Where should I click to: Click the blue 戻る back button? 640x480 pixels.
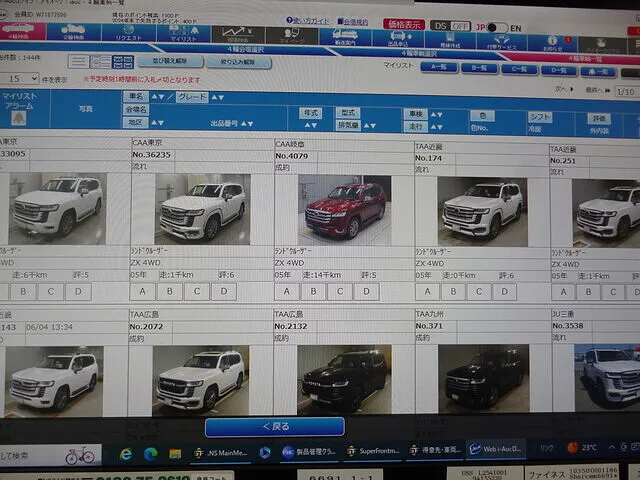(x=275, y=427)
